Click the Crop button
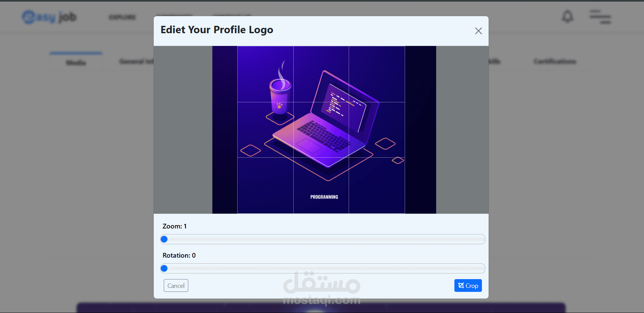This screenshot has width=644, height=313. pyautogui.click(x=468, y=285)
